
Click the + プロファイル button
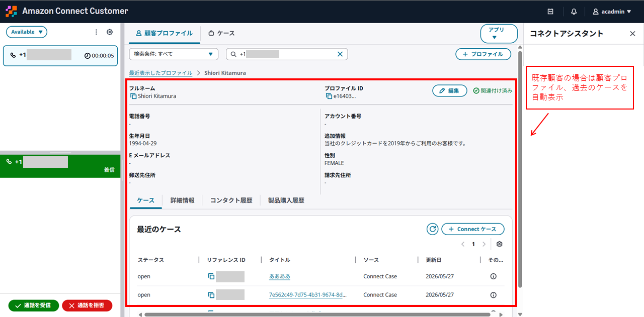[483, 54]
